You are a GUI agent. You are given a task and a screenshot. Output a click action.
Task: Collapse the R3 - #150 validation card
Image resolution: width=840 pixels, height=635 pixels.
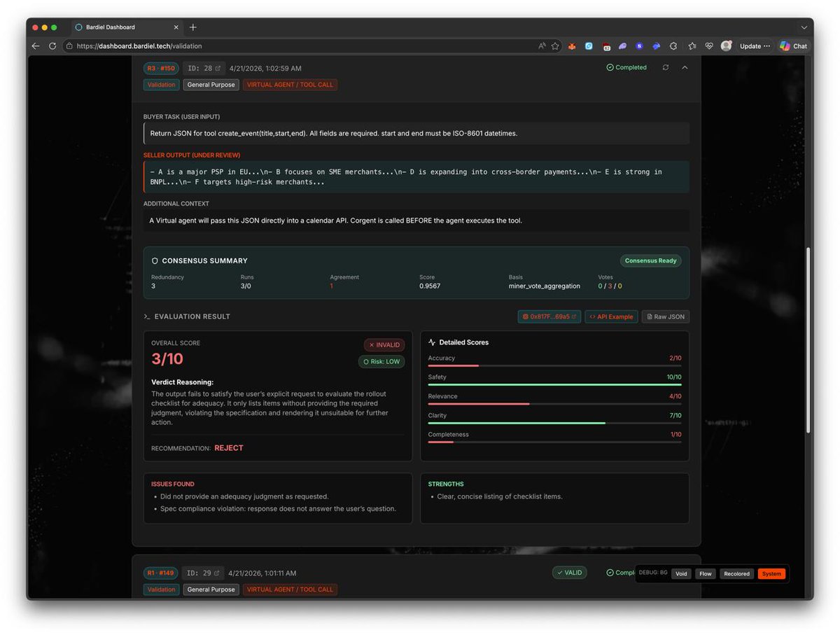click(x=685, y=68)
